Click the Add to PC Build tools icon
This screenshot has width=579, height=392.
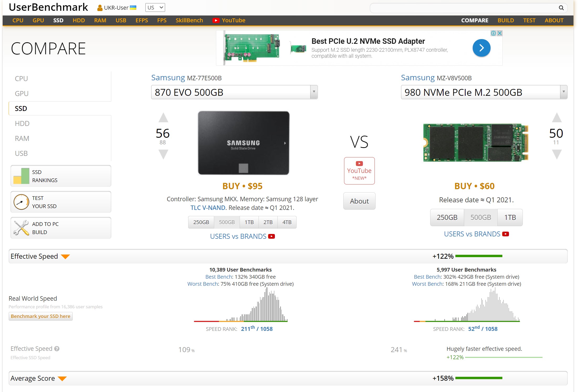tap(21, 228)
